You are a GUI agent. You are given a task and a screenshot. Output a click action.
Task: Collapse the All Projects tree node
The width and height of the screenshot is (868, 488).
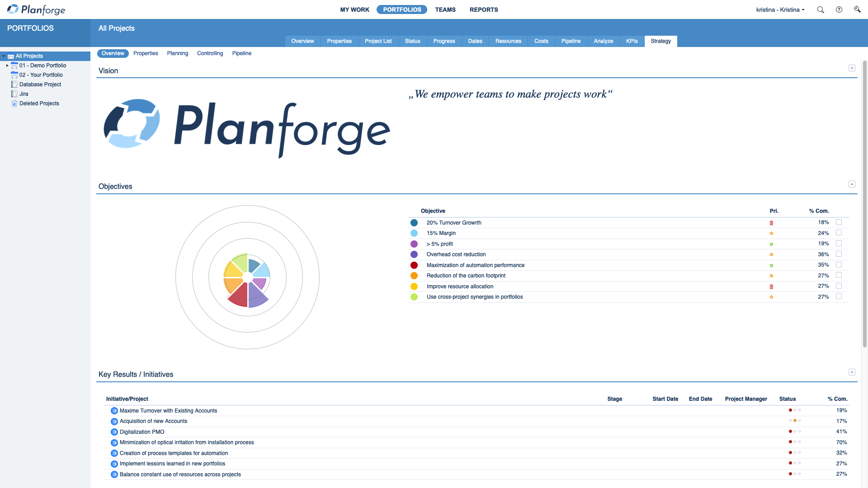(4, 56)
